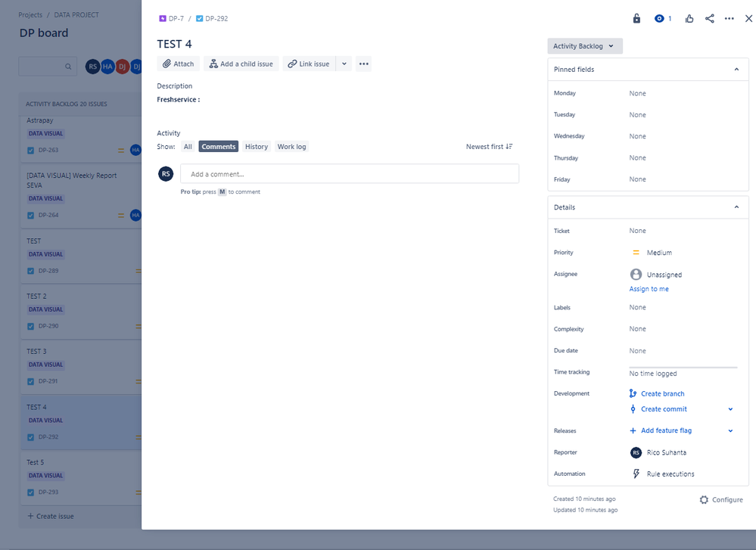Open the dropdown arrow next to Link issue
The width and height of the screenshot is (756, 550).
coord(344,64)
